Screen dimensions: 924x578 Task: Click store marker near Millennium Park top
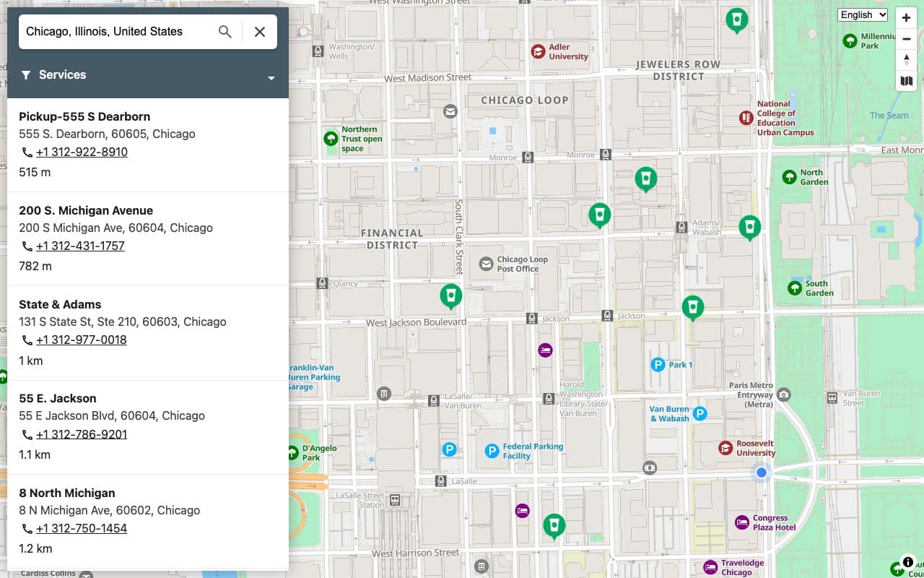[736, 20]
